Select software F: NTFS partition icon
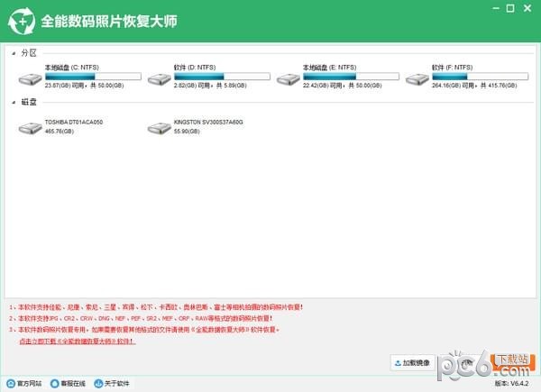 pyautogui.click(x=417, y=78)
